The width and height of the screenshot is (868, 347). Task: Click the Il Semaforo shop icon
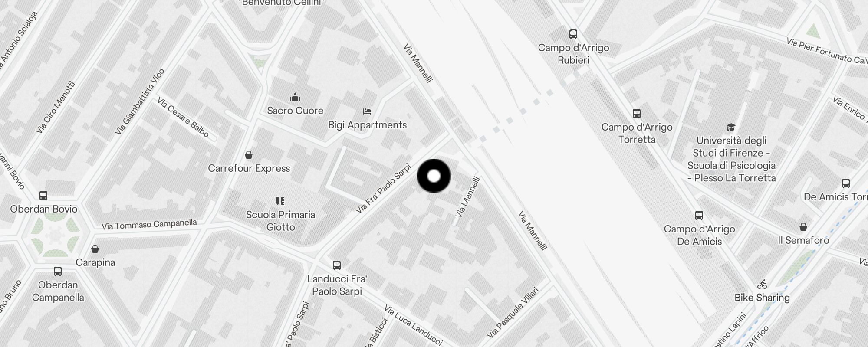[803, 227]
